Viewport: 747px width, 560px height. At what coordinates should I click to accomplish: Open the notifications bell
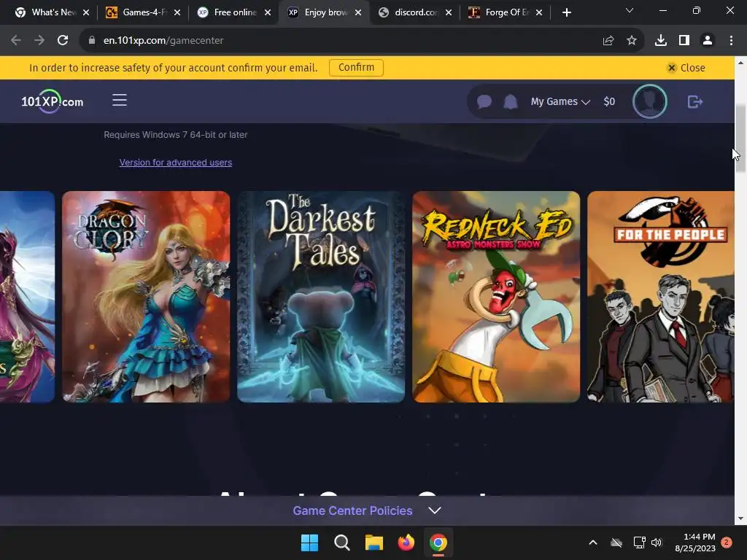click(510, 101)
